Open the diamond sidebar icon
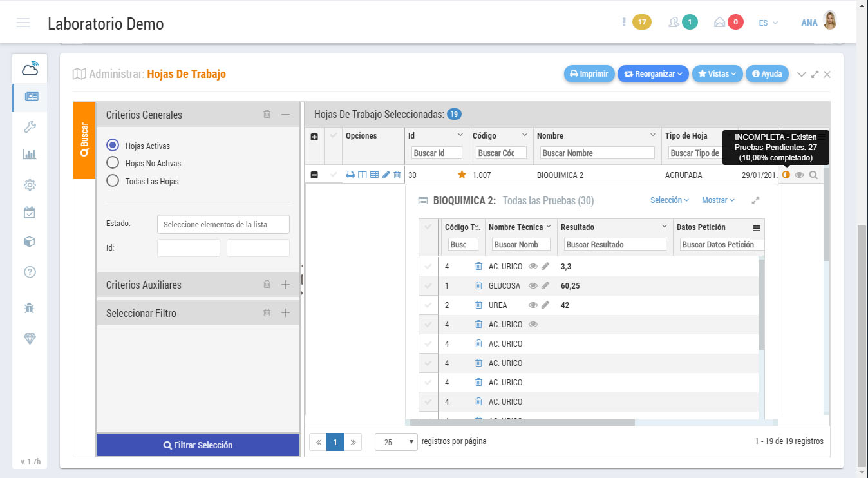868x478 pixels. [30, 338]
